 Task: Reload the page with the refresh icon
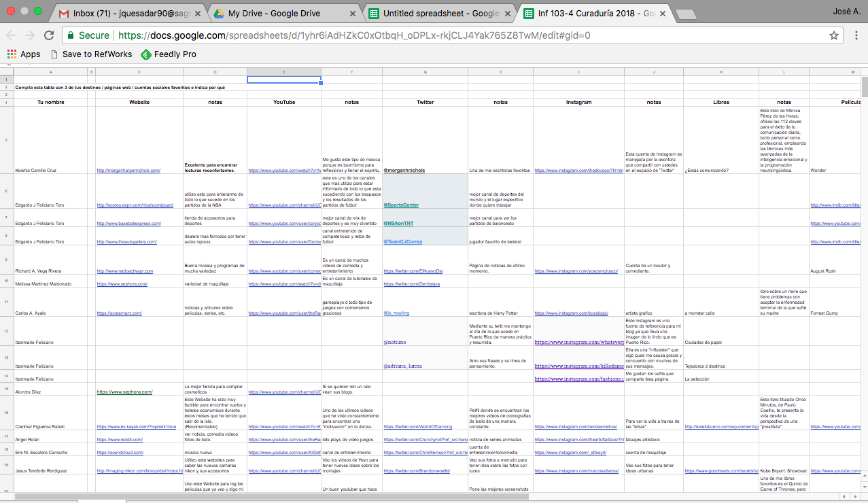49,35
